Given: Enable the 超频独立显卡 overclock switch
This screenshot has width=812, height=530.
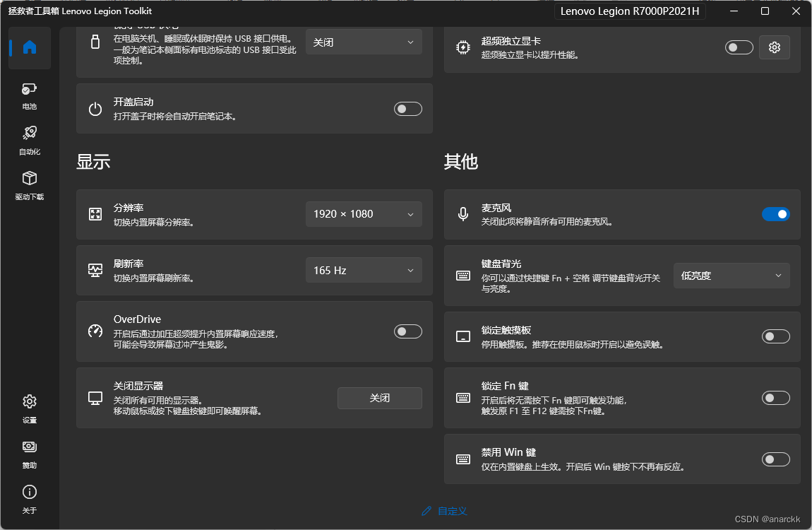Looking at the screenshot, I should pos(739,47).
